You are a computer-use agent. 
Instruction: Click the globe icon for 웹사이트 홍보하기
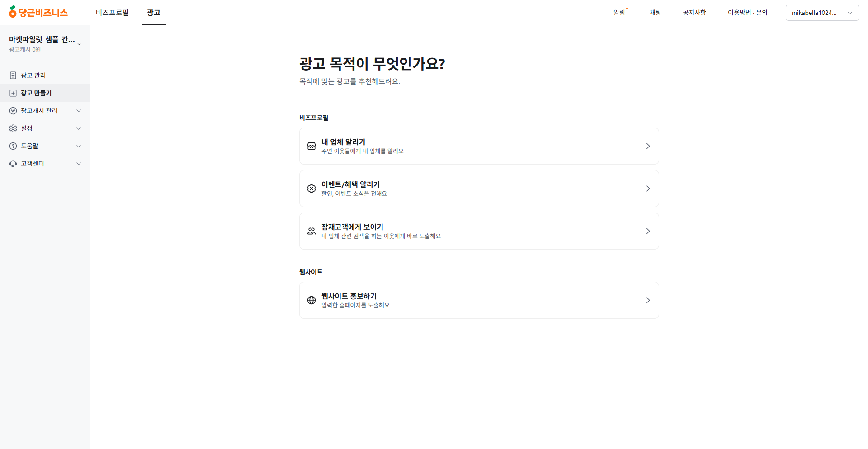coord(311,300)
